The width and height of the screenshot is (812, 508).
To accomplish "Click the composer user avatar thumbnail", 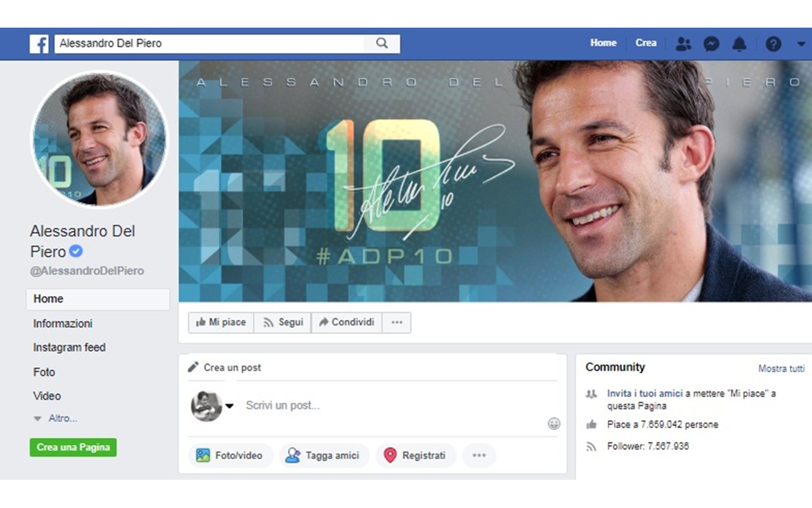I will pos(206,406).
